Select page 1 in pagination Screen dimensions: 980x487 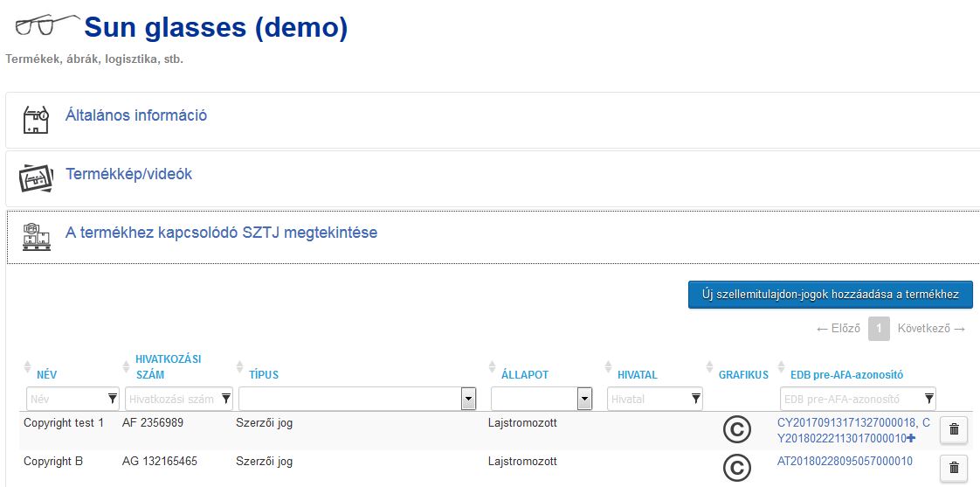pos(879,329)
